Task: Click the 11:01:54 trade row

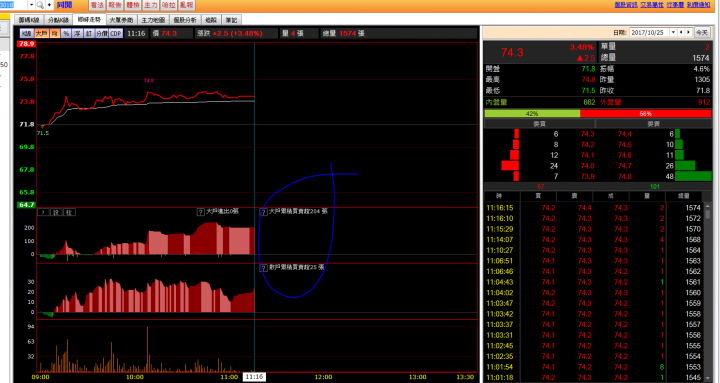Action: click(594, 367)
